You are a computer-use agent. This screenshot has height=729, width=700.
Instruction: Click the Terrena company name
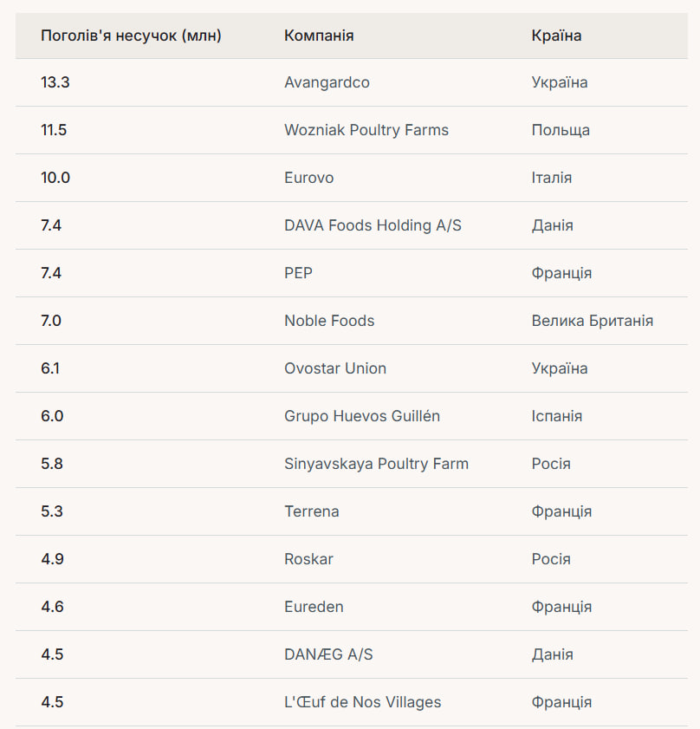pyautogui.click(x=311, y=511)
